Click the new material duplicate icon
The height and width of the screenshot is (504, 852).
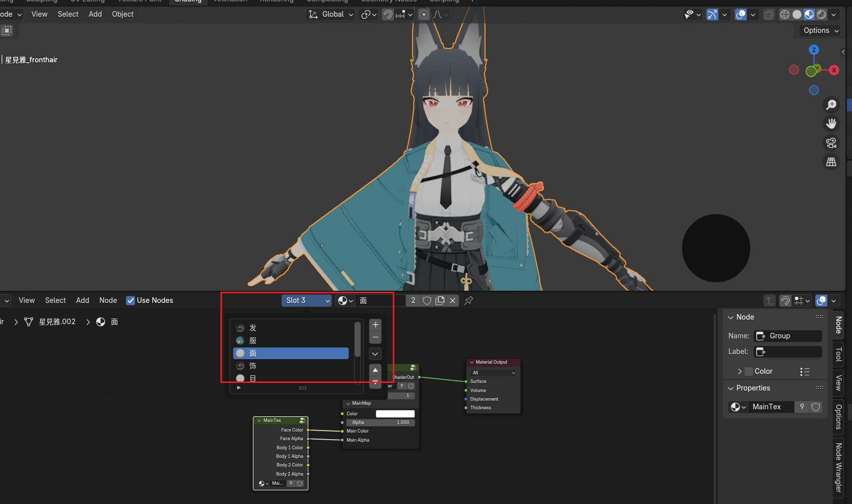[x=440, y=300]
